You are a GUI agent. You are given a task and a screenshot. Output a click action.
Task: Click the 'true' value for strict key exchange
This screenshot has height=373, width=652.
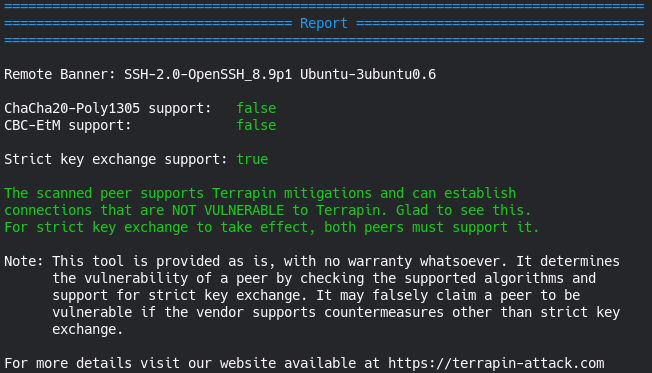[252, 159]
